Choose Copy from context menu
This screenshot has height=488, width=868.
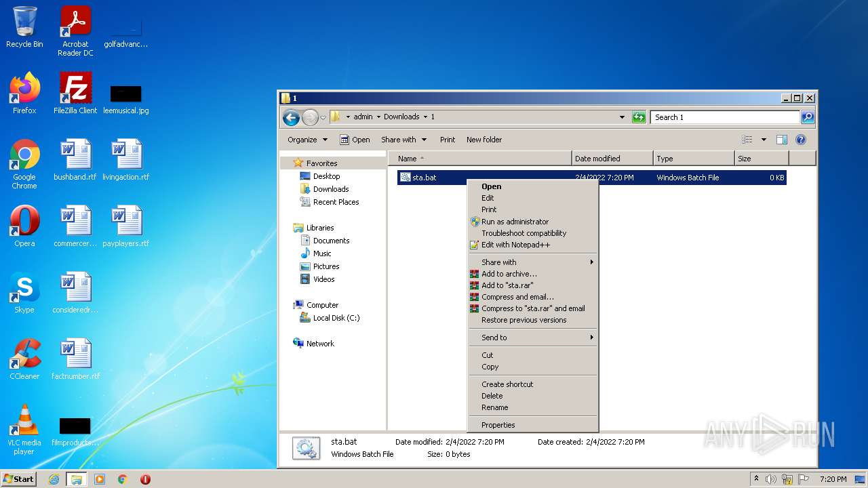tap(533, 367)
